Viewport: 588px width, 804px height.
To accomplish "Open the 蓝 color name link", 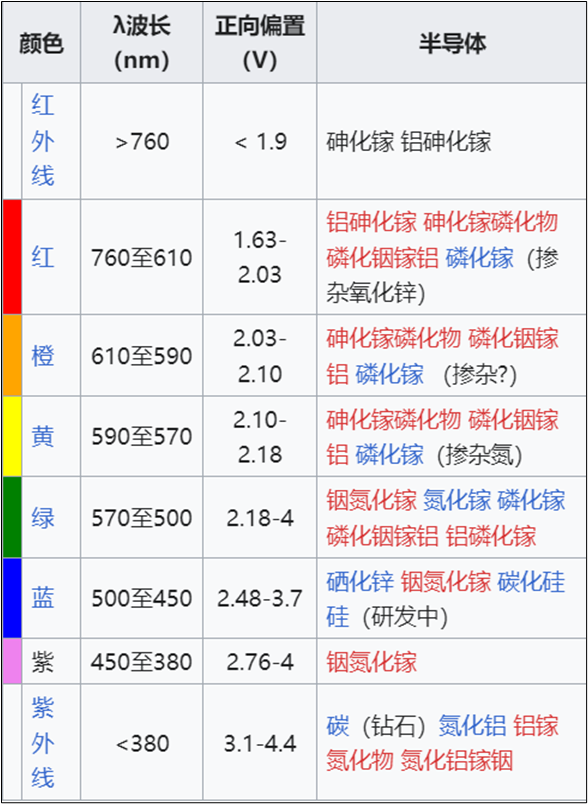I will coord(43,598).
